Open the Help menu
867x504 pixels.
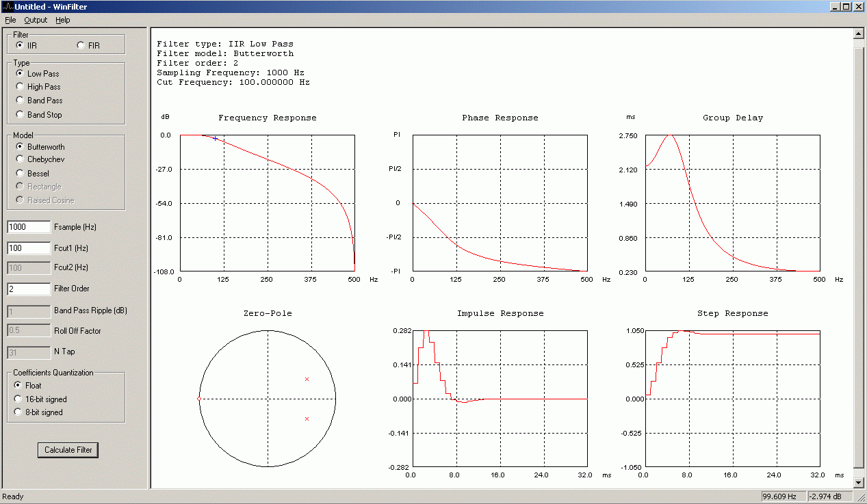63,20
